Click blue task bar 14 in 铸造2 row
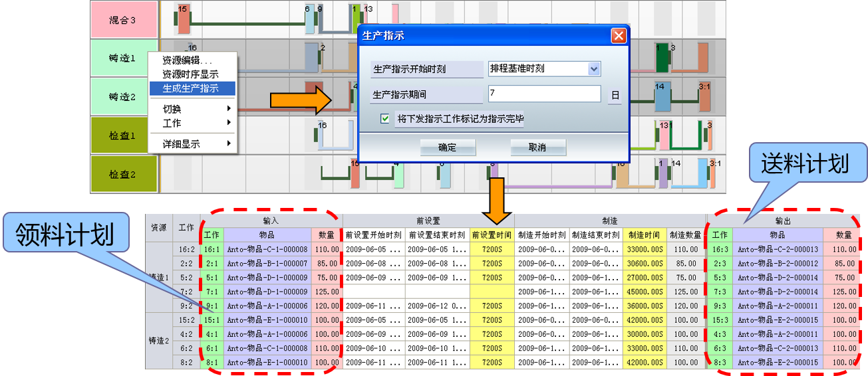The image size is (868, 376). pos(662,98)
